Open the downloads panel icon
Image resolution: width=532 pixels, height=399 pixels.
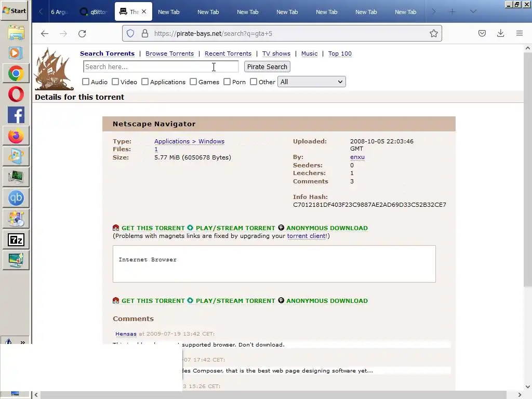tap(500, 33)
